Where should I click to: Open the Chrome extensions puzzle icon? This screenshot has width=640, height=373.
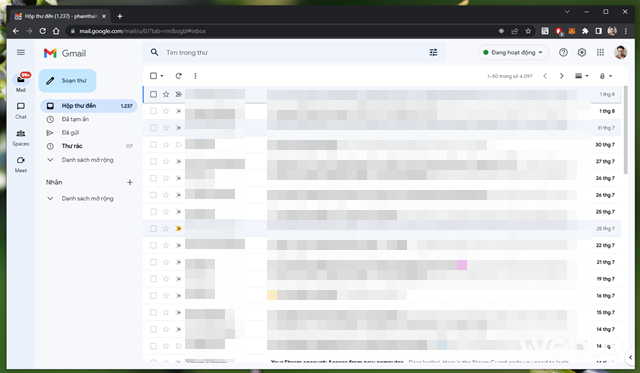pos(585,31)
